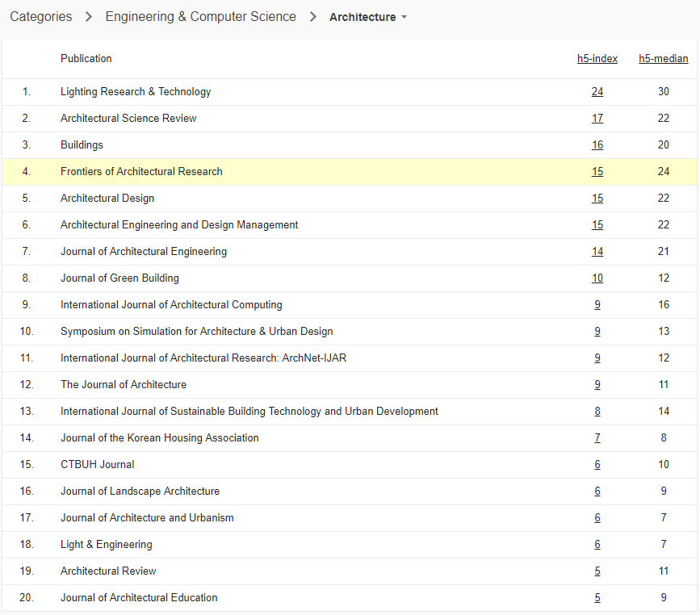Click h5-median value 30 in first row
700x615 pixels.
point(664,91)
